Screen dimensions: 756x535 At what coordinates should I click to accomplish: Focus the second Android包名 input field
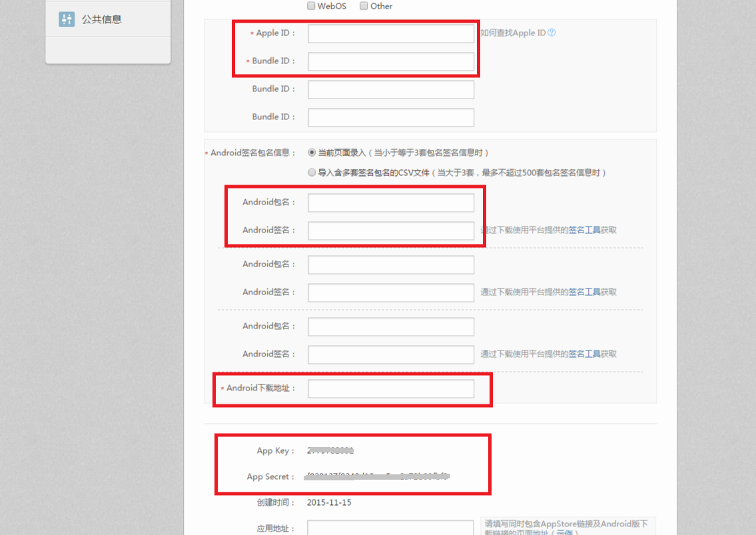click(x=391, y=265)
